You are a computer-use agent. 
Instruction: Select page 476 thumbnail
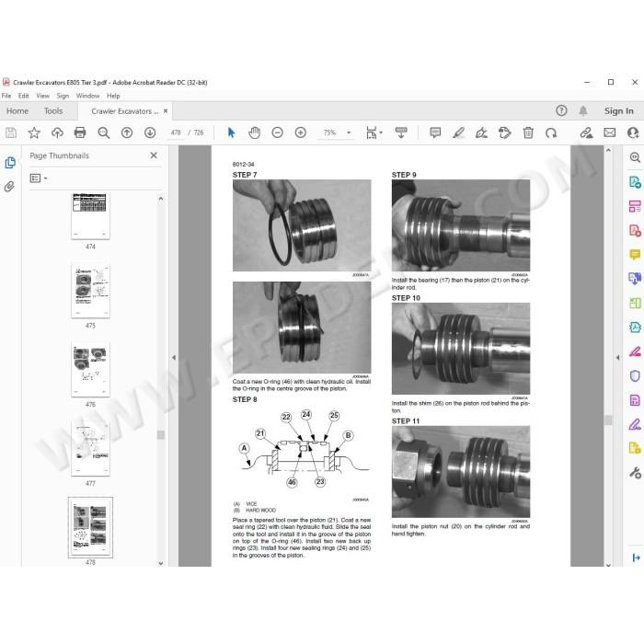[x=90, y=370]
